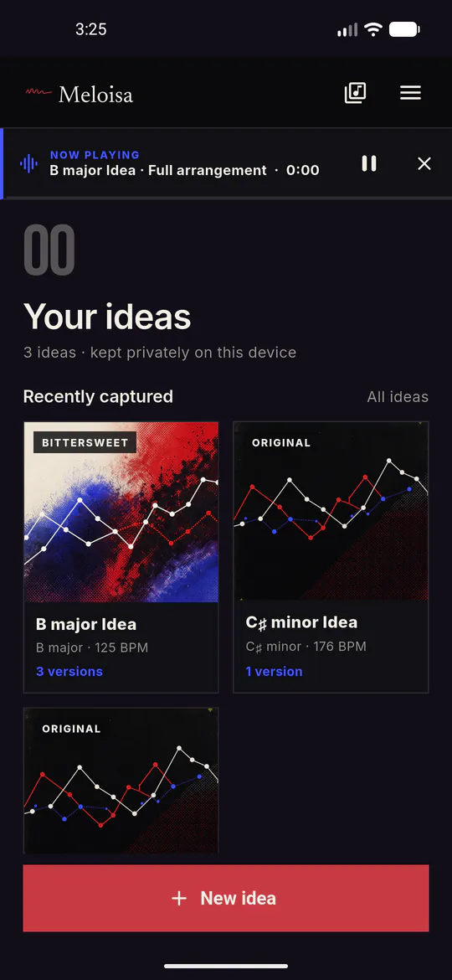The height and width of the screenshot is (980, 452).
Task: Open the music library icon
Action: pos(355,93)
